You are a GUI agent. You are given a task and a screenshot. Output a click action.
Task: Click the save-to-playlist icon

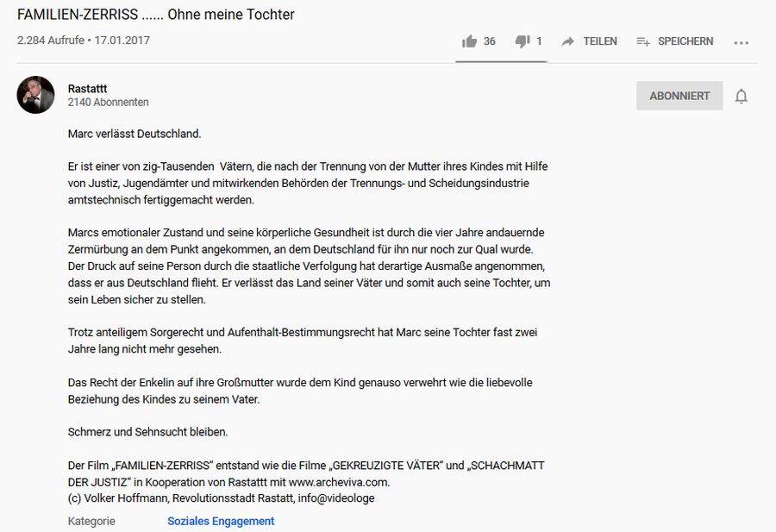coord(643,41)
